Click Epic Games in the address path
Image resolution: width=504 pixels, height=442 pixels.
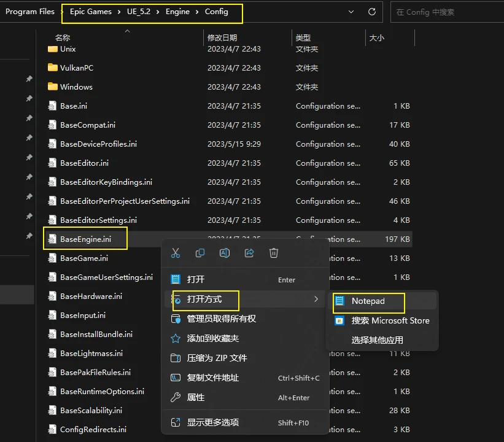tap(91, 12)
